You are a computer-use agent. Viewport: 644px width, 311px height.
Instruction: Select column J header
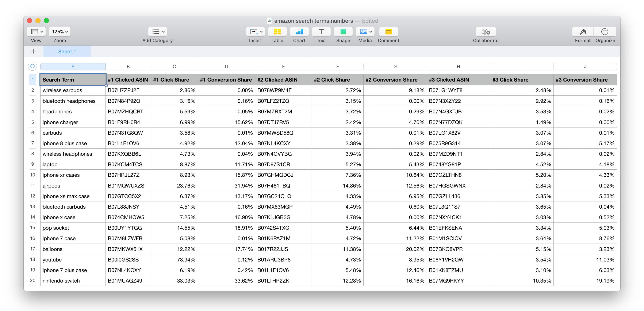coord(585,66)
